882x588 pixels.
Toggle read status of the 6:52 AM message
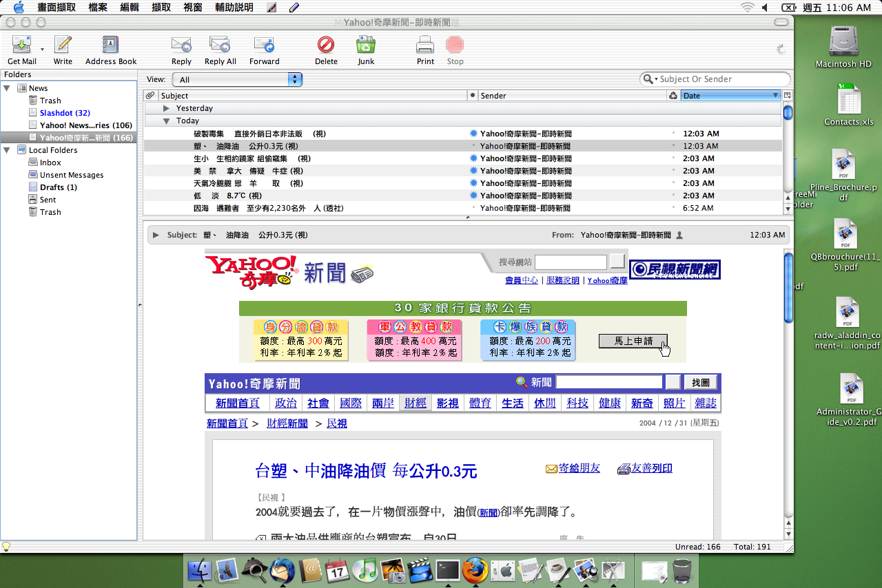[473, 208]
